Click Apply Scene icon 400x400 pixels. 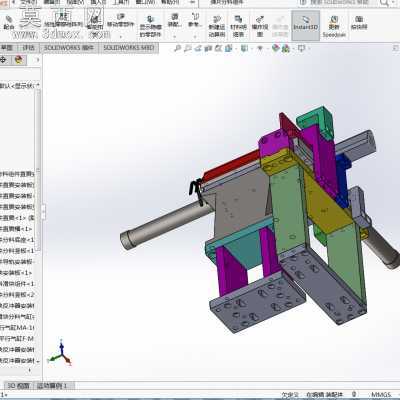click(x=286, y=49)
